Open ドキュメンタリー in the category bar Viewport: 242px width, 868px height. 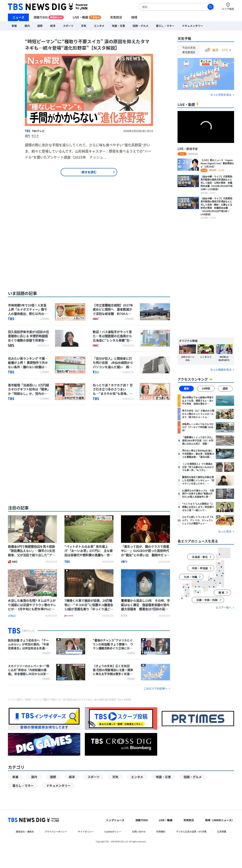193,26
